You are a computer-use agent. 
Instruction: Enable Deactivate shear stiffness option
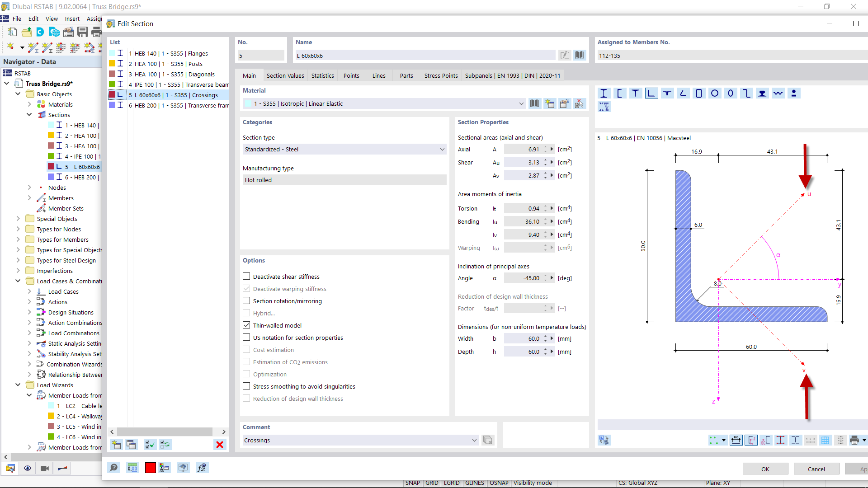246,276
